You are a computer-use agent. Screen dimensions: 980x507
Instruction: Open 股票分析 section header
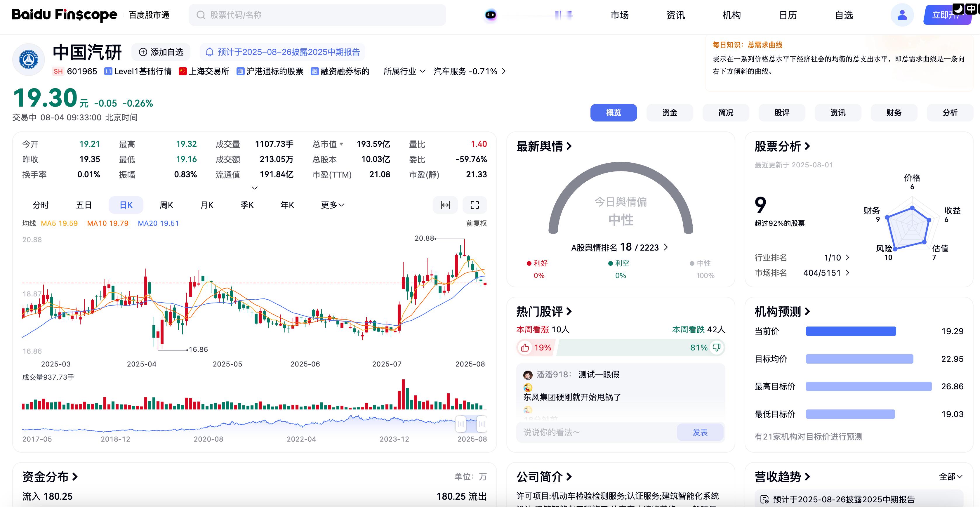click(782, 146)
